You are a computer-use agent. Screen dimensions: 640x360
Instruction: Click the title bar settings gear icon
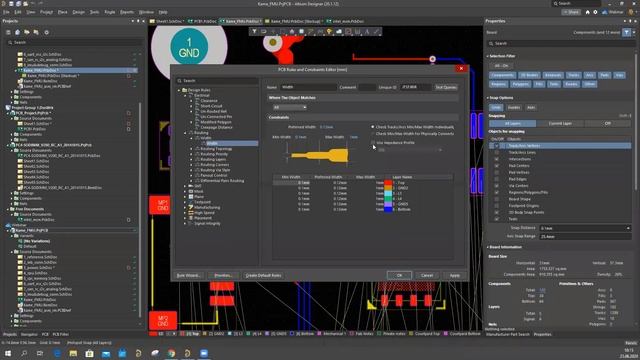click(595, 12)
